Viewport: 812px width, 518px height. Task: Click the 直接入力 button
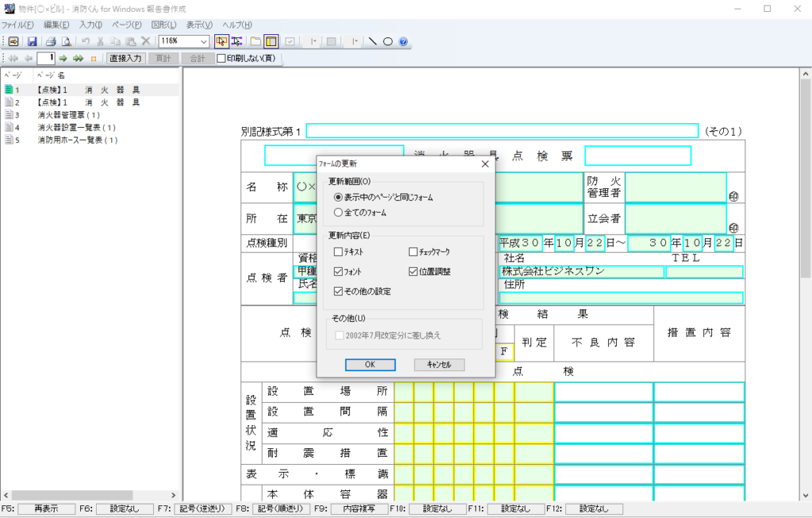click(x=125, y=59)
